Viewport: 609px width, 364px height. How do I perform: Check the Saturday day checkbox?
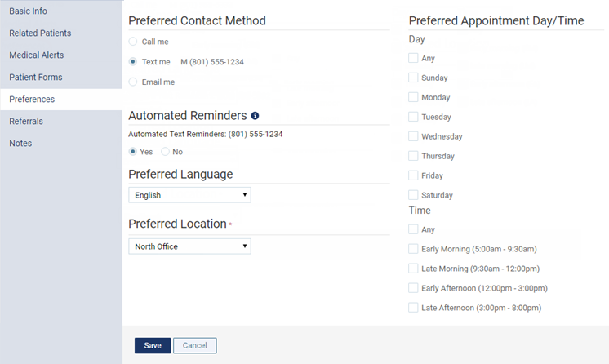pyautogui.click(x=413, y=195)
